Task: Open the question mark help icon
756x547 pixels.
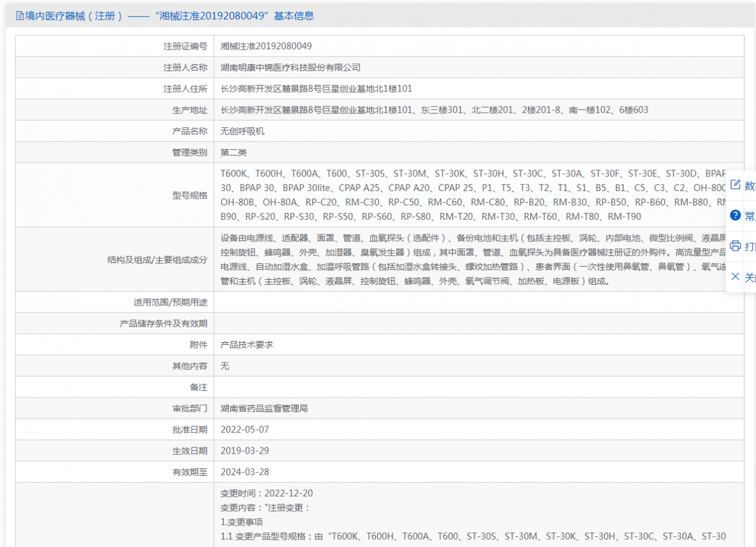Action: coord(735,216)
